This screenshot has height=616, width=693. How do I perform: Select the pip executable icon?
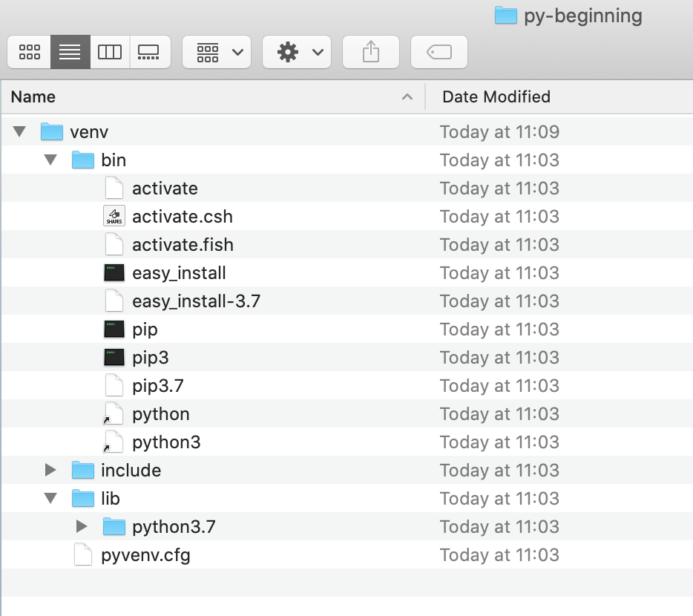[114, 330]
